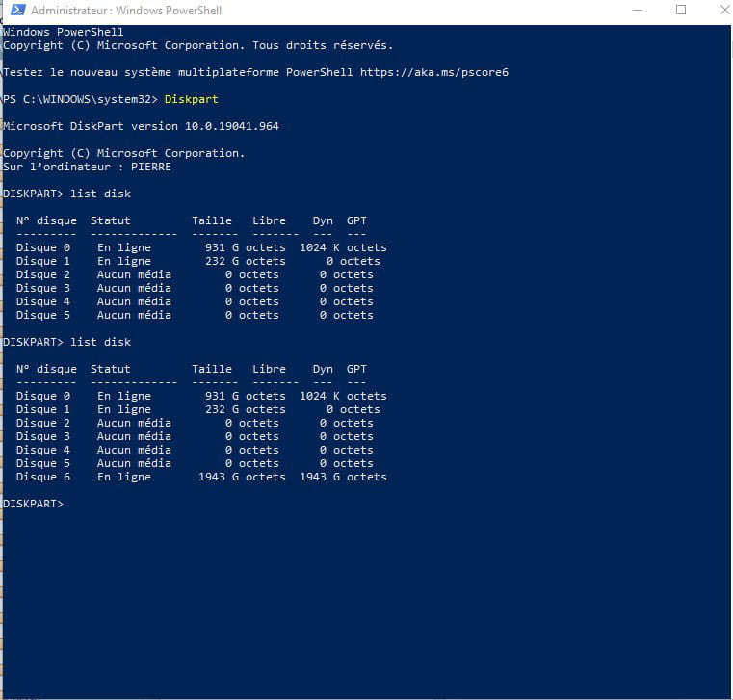Click the PowerShell icon in the title bar
The width and height of the screenshot is (733, 700).
click(16, 11)
